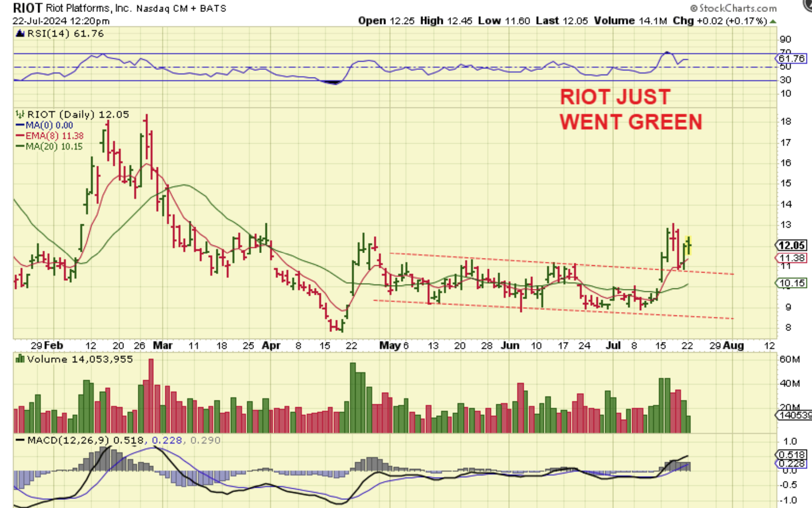Click the RIOT (Daily) 12.05 legend entry

click(x=78, y=114)
